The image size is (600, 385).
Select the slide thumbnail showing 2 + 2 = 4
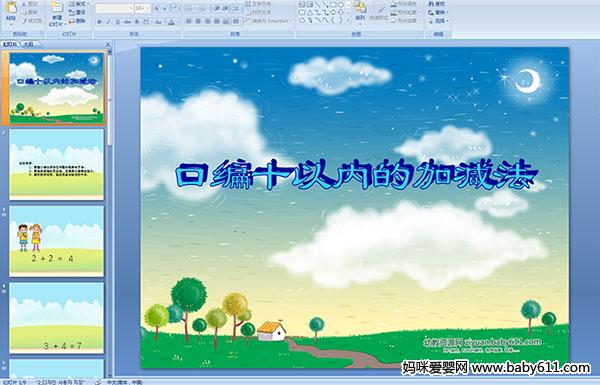pyautogui.click(x=57, y=241)
